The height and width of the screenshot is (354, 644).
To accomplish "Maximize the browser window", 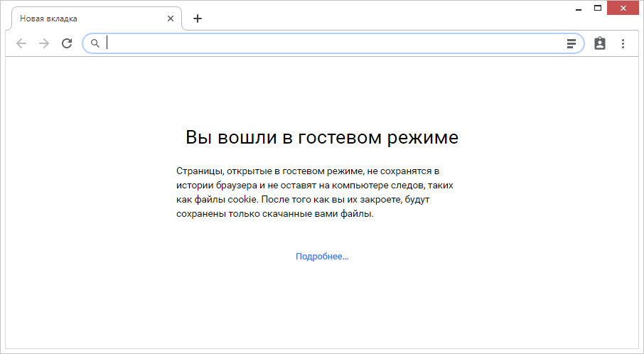I will coord(598,8).
